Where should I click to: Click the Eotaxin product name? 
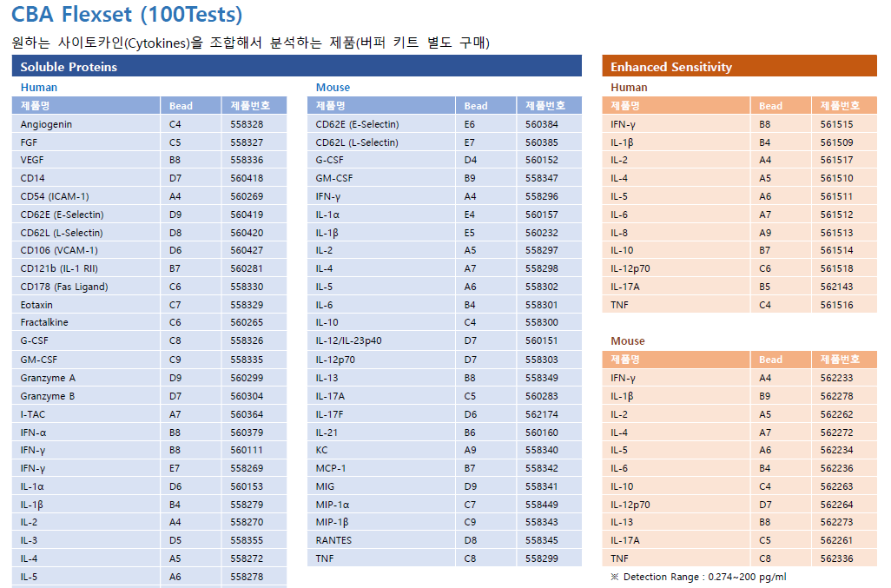[x=36, y=305]
